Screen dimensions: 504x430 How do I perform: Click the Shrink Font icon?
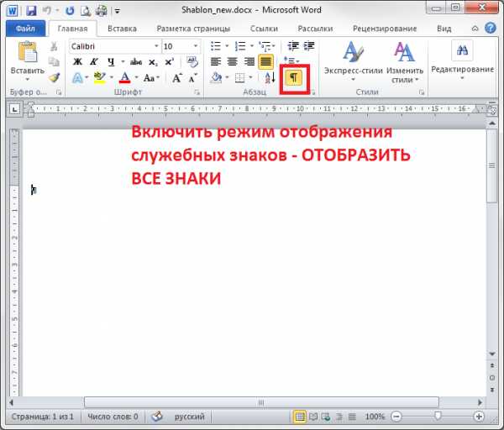[x=192, y=78]
